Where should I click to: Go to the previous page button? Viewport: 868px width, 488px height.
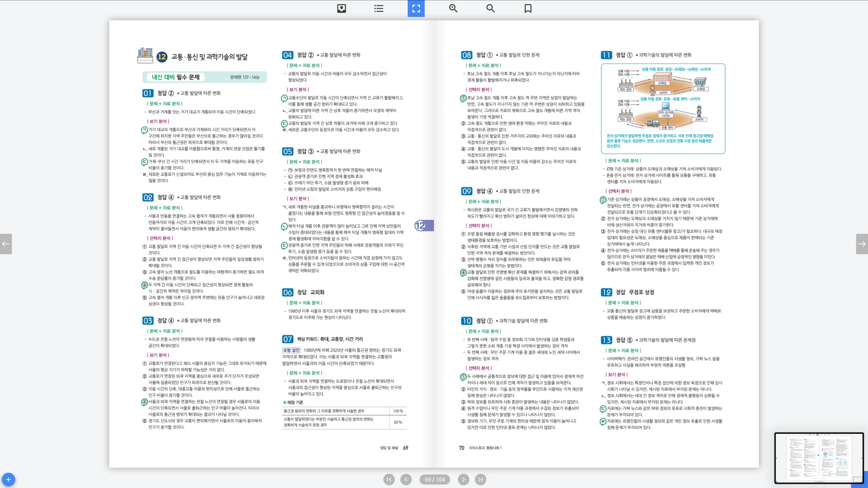(406, 479)
